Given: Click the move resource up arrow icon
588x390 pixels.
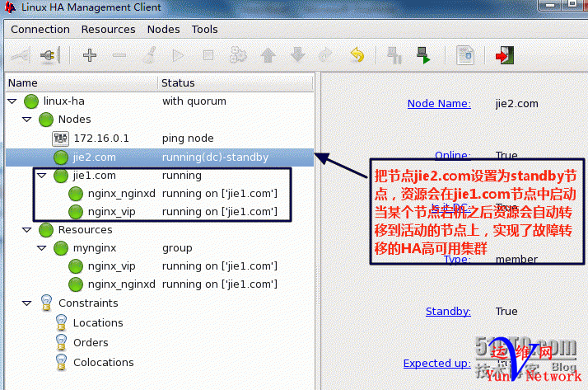Looking at the screenshot, I should point(268,55).
